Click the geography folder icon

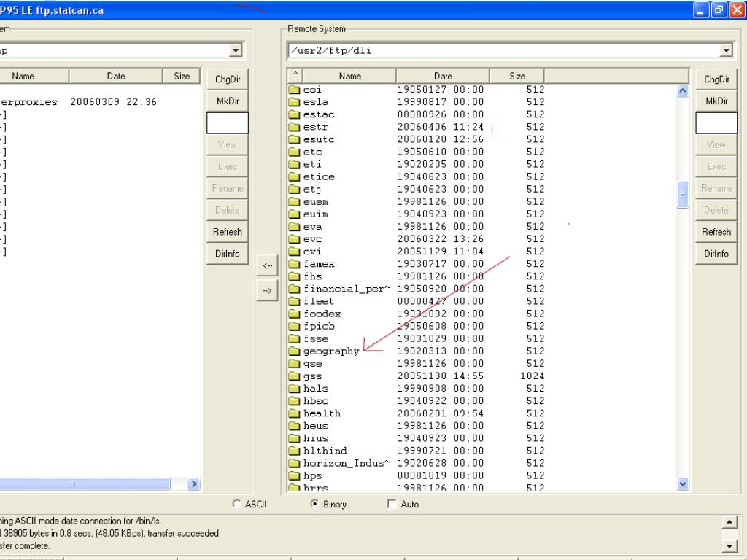click(294, 351)
